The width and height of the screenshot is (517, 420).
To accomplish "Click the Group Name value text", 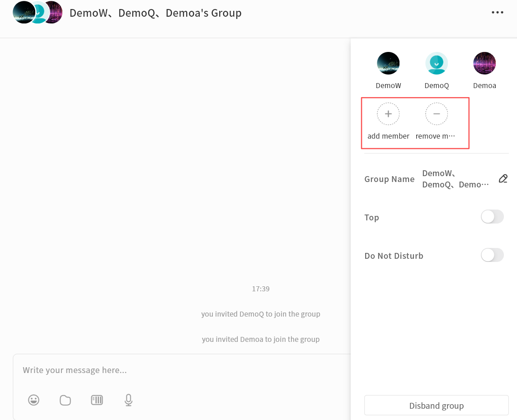I will pyautogui.click(x=455, y=179).
